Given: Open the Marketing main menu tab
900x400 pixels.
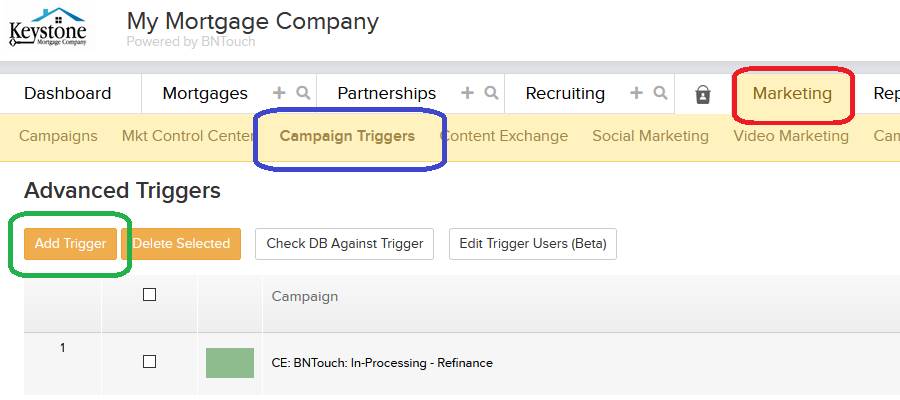Looking at the screenshot, I should (x=792, y=94).
